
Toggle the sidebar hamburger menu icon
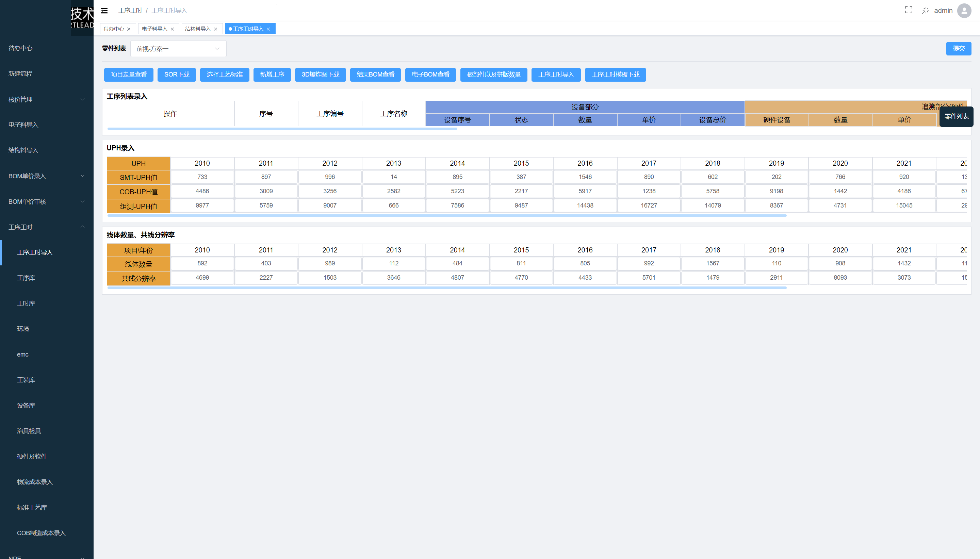coord(104,10)
